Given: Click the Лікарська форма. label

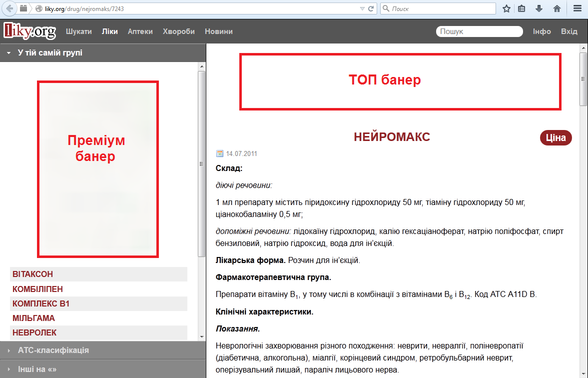Looking at the screenshot, I should click(250, 260).
